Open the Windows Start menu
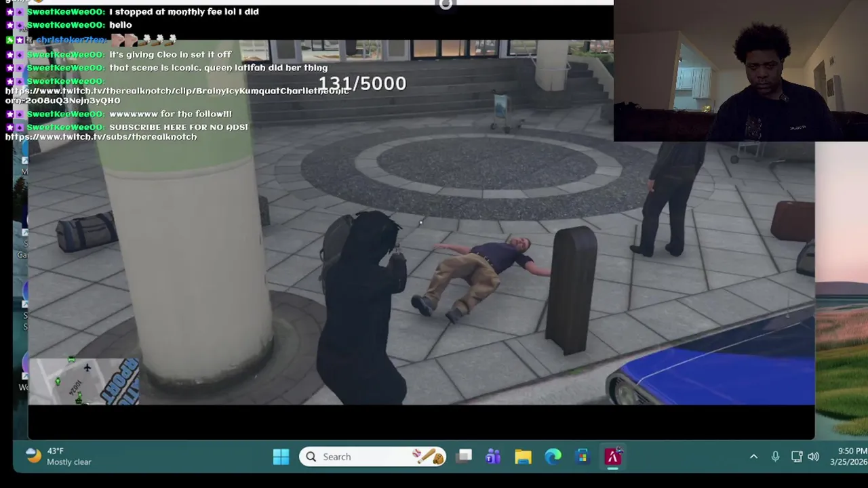The image size is (868, 488). point(281,457)
